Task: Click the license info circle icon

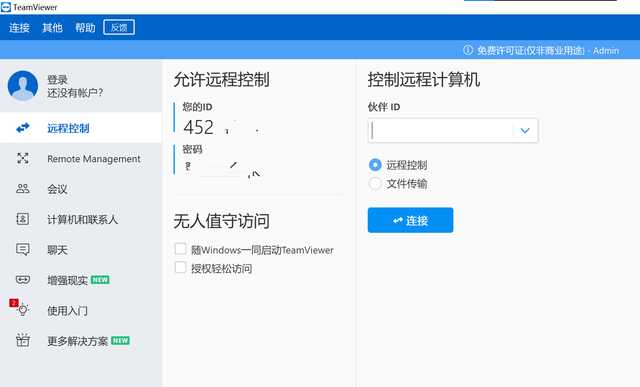Action: [x=468, y=50]
